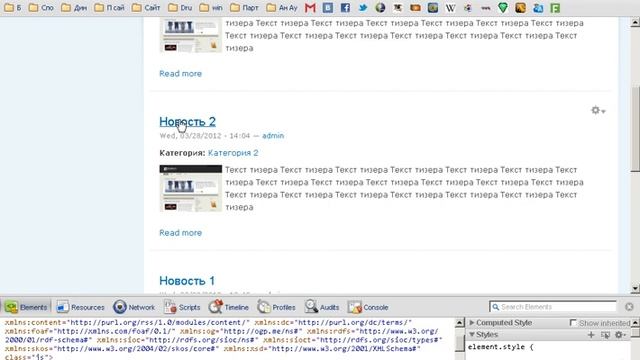The image size is (640, 360).
Task: Open the win bookmarks folder
Action: tap(211, 8)
